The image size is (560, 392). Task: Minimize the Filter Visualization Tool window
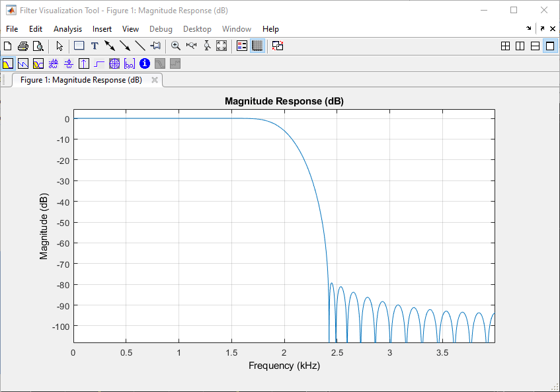[484, 10]
